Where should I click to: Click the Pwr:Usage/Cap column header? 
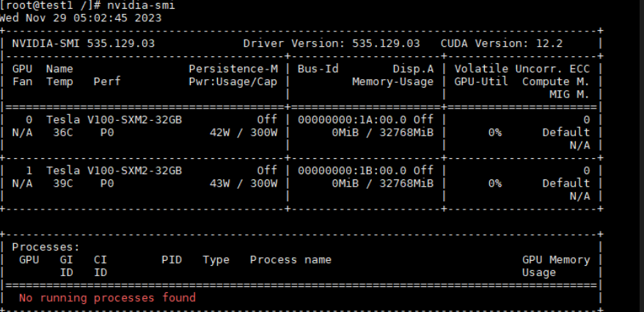(233, 81)
